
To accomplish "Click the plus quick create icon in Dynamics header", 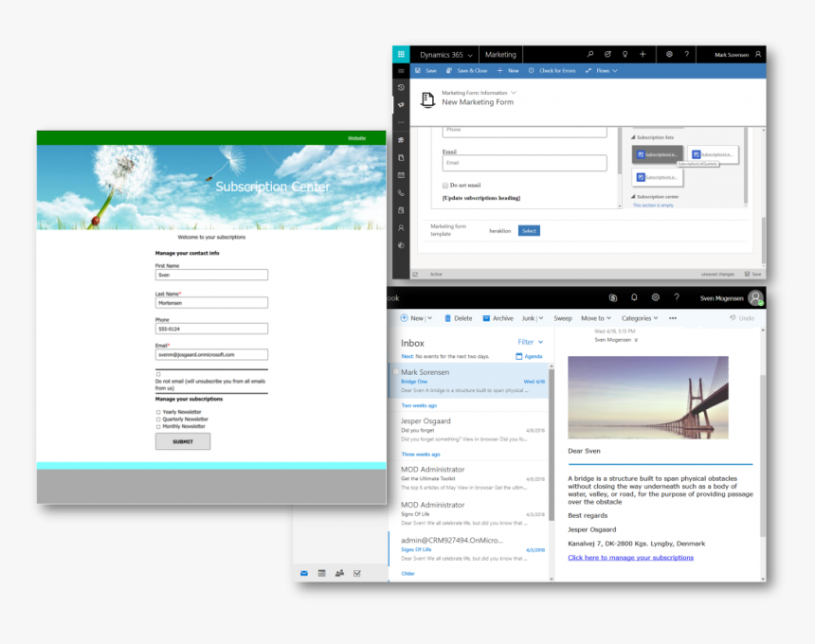I will (643, 54).
